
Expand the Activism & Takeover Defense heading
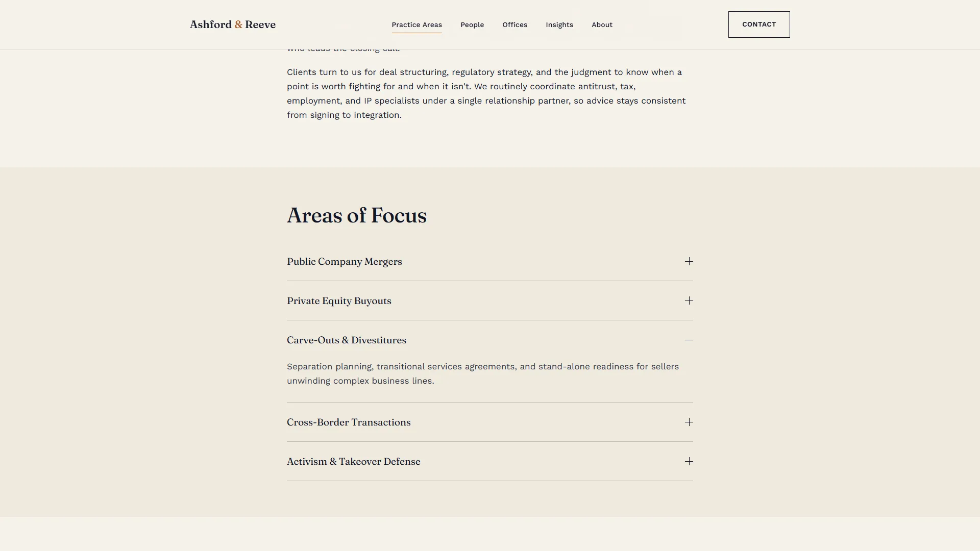[490, 461]
